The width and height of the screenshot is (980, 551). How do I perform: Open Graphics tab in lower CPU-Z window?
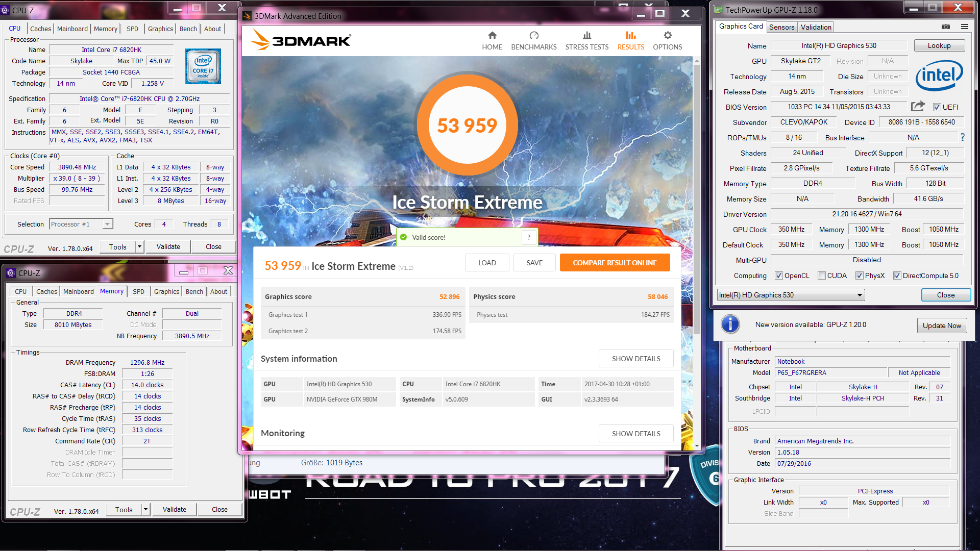(166, 291)
